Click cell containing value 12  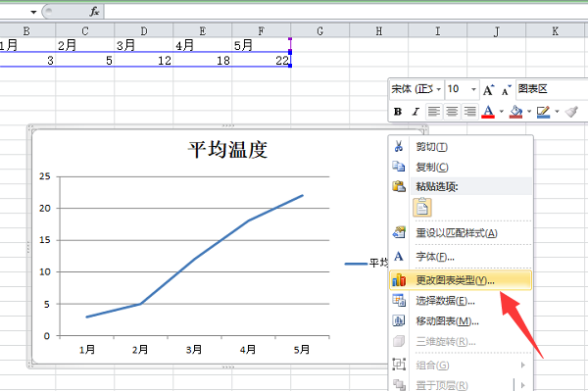pos(144,60)
